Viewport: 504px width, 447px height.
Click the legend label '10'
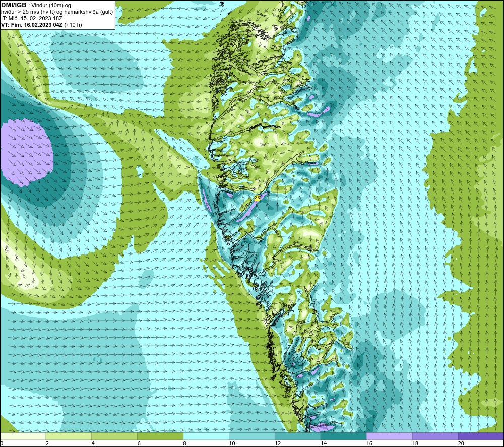pyautogui.click(x=232, y=444)
